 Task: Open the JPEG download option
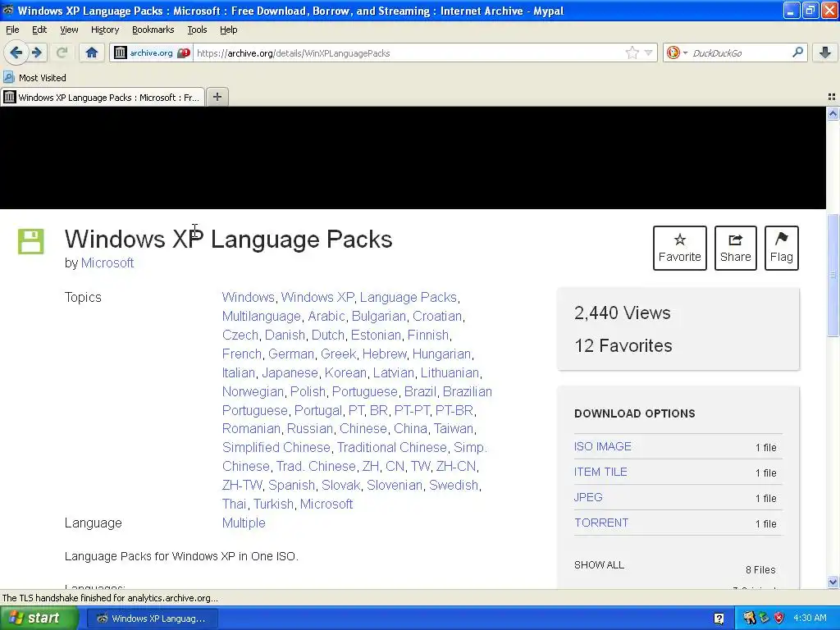[588, 497]
